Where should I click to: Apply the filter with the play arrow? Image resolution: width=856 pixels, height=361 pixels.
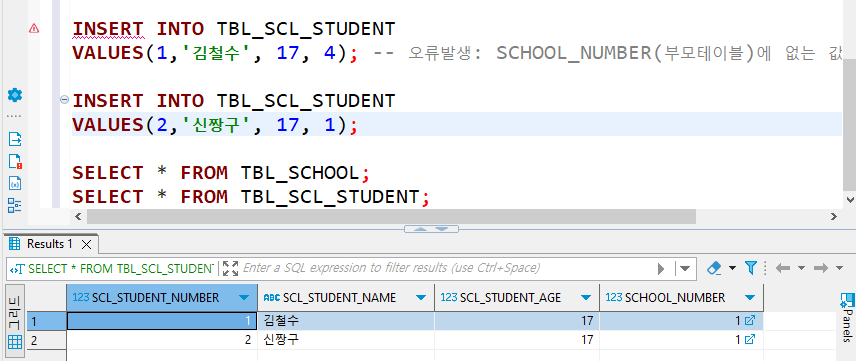661,269
